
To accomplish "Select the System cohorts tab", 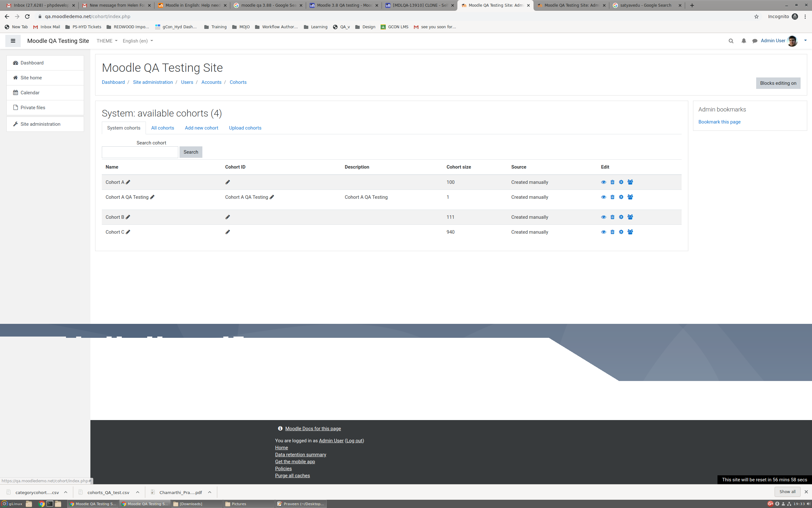I will point(123,128).
